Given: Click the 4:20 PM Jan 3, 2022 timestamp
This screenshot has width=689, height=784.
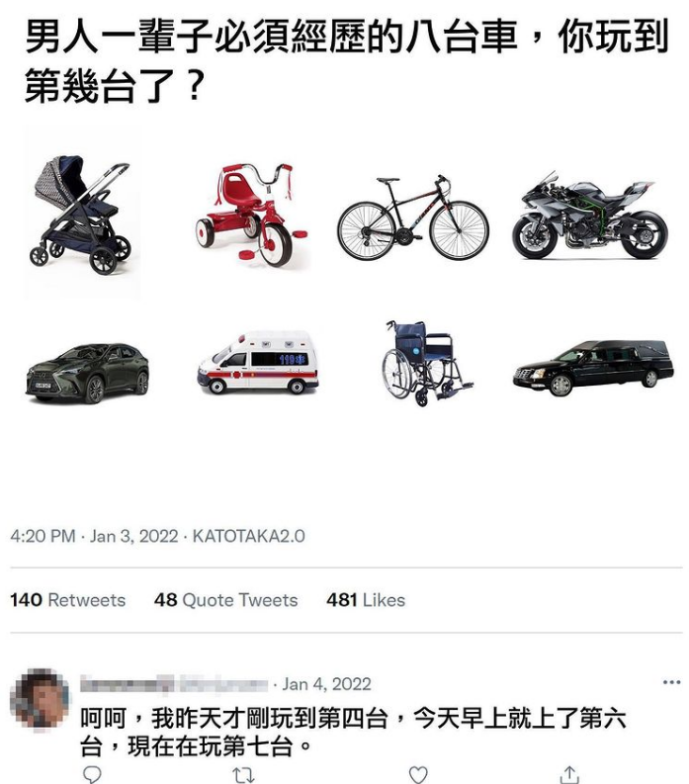Looking at the screenshot, I should pos(94,536).
